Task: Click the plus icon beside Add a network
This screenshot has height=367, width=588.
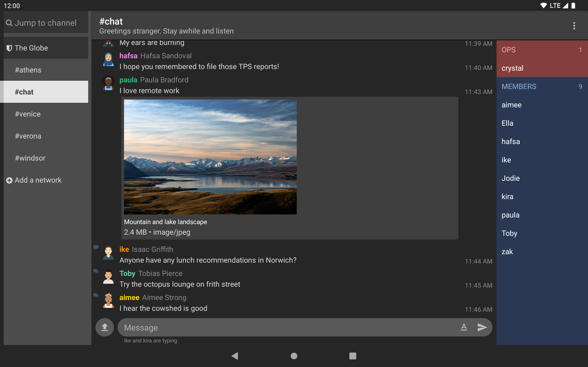Action: click(9, 180)
